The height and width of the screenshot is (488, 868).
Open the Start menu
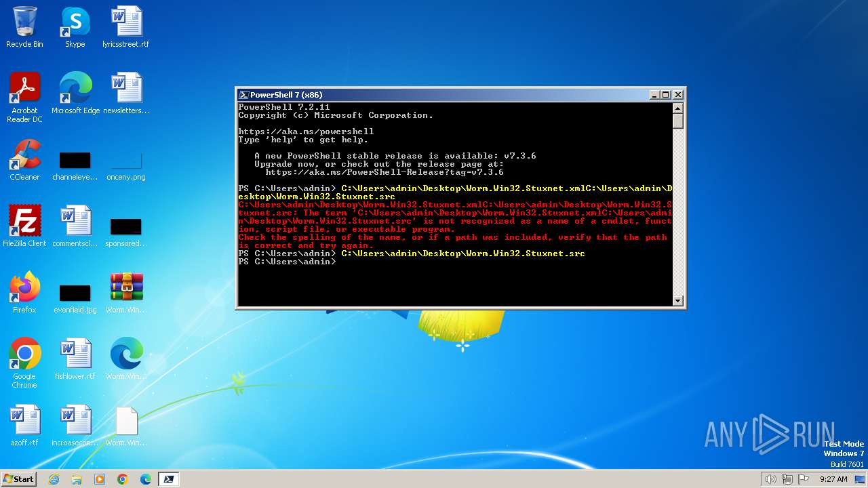click(x=18, y=479)
